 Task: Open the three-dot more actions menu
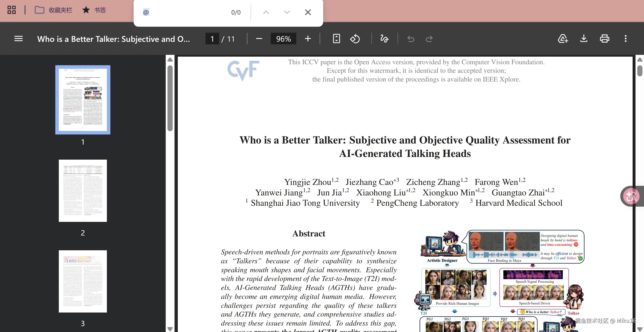pos(625,39)
